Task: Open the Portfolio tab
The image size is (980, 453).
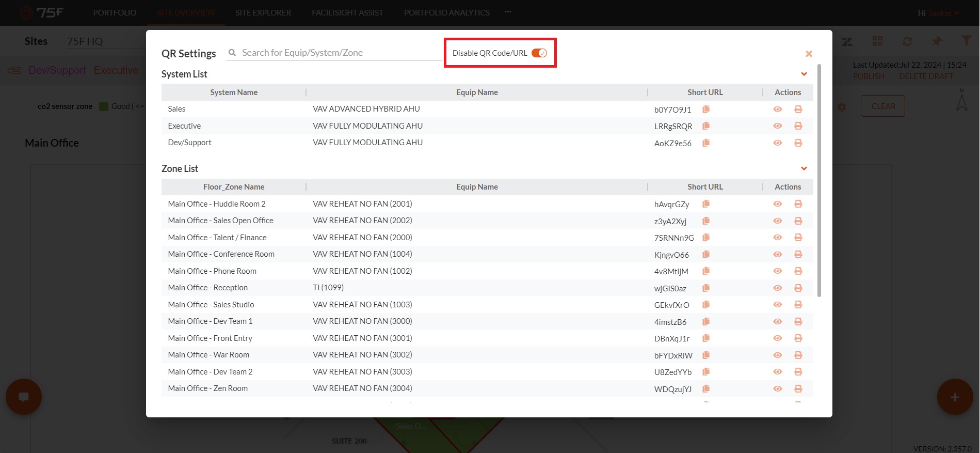Action: click(115, 12)
